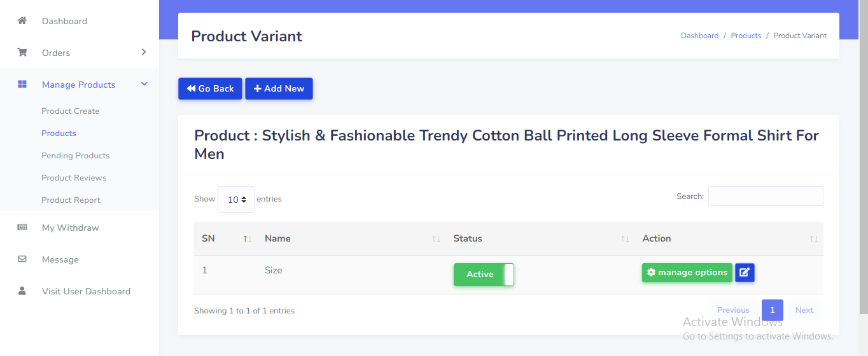Click the Manage Products grid icon
The image size is (868, 356).
(22, 85)
